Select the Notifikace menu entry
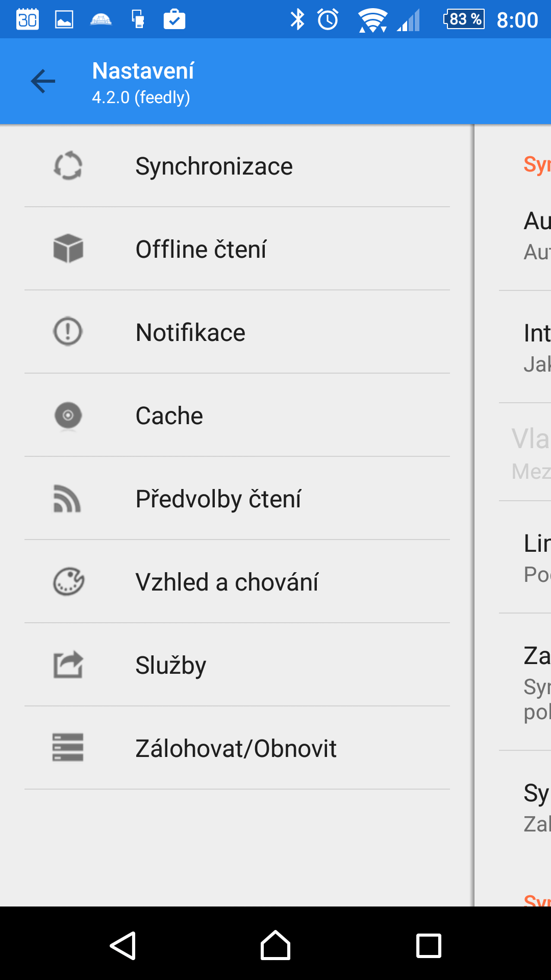The image size is (551, 980). coord(237,332)
